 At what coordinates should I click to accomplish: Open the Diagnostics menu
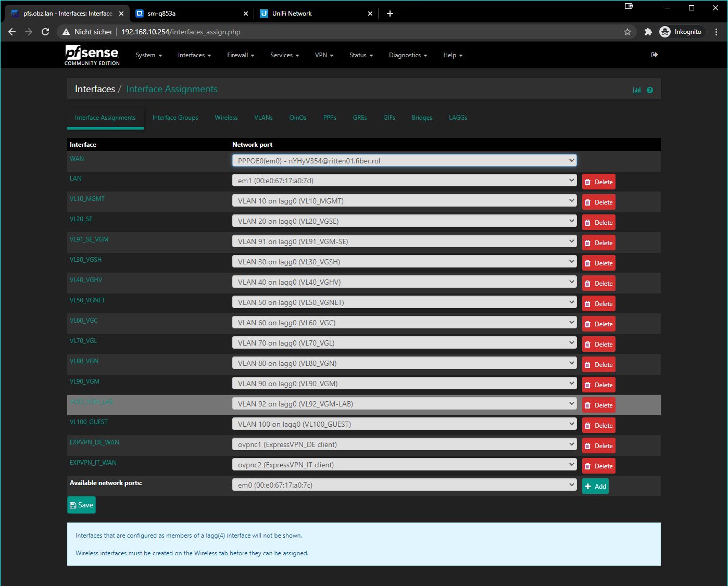408,55
